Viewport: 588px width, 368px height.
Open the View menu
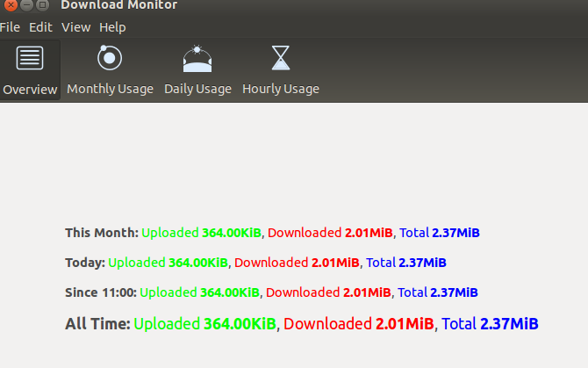pos(75,27)
